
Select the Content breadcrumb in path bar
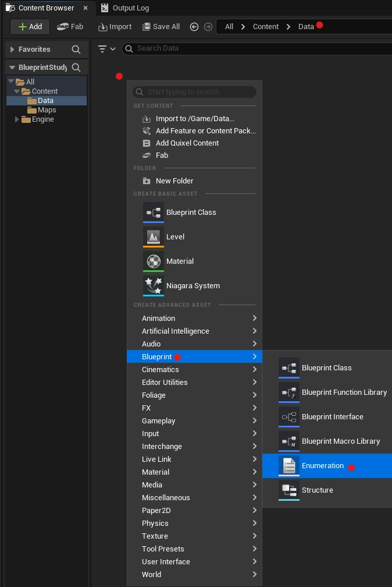click(266, 27)
